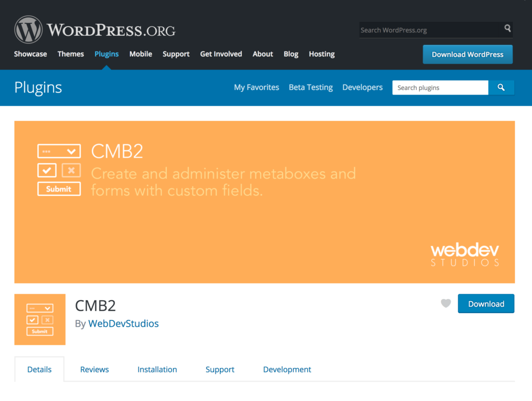Open the WebDevStudios author link
The height and width of the screenshot is (401, 532).
point(124,324)
